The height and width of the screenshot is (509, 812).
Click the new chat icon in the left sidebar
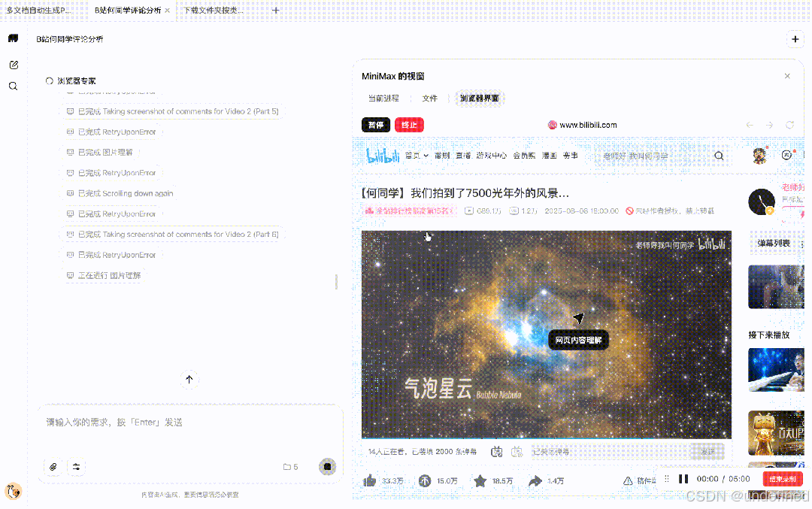coord(12,65)
